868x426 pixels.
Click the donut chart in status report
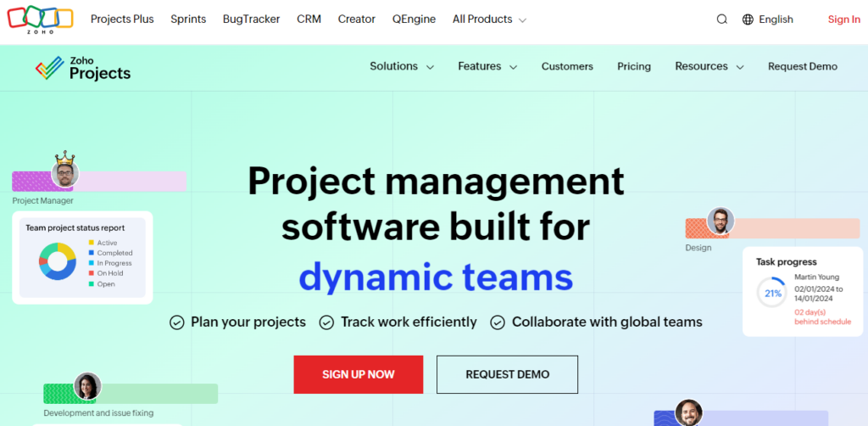coord(57,261)
